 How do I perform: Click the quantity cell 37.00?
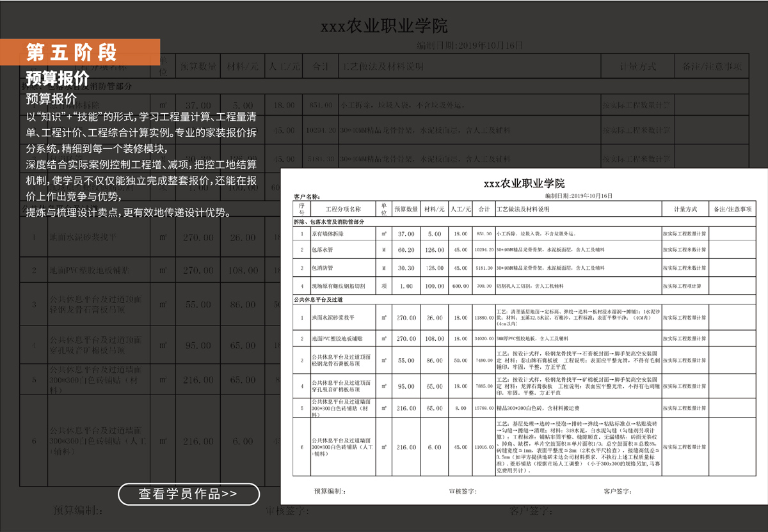pyautogui.click(x=406, y=234)
